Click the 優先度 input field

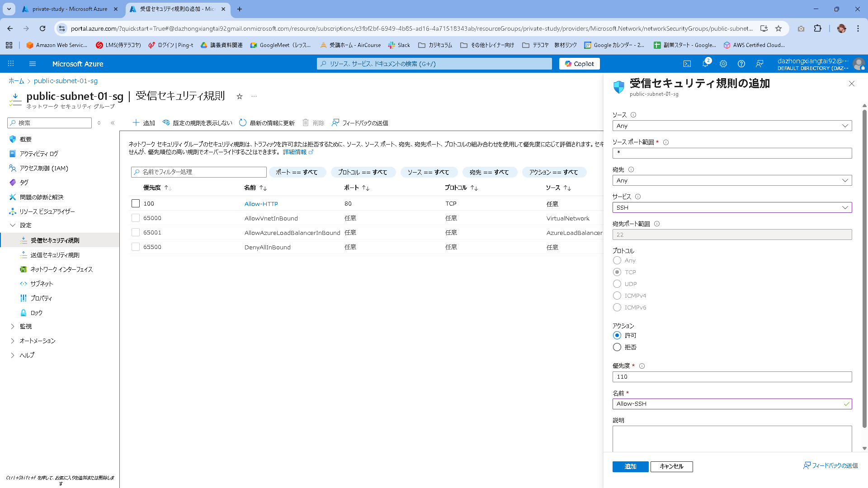[x=732, y=376]
